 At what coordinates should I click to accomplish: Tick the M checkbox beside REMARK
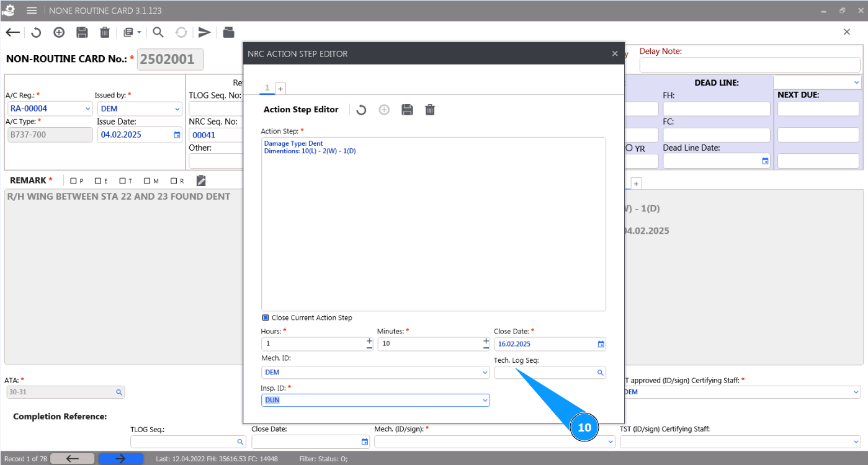pyautogui.click(x=147, y=181)
